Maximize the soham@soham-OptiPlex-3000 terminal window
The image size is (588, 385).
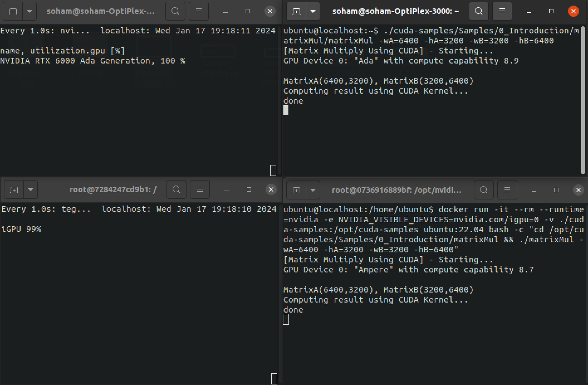(551, 11)
